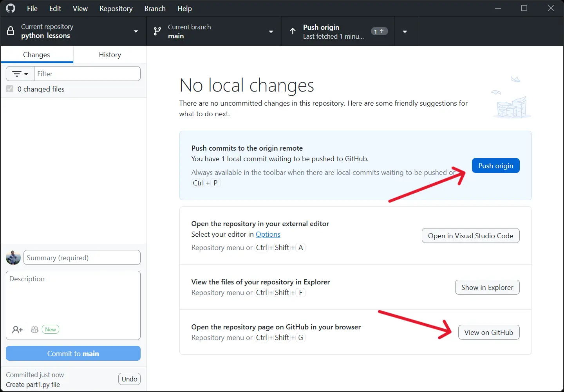Click the push up-arrow icon
This screenshot has height=392, width=564.
[293, 31]
